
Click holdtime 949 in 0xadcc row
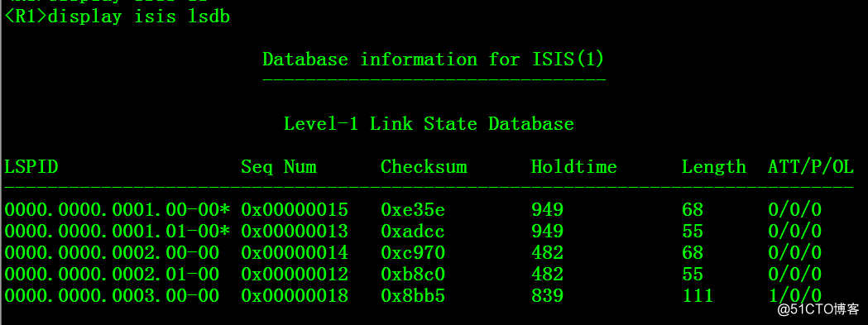(x=548, y=231)
